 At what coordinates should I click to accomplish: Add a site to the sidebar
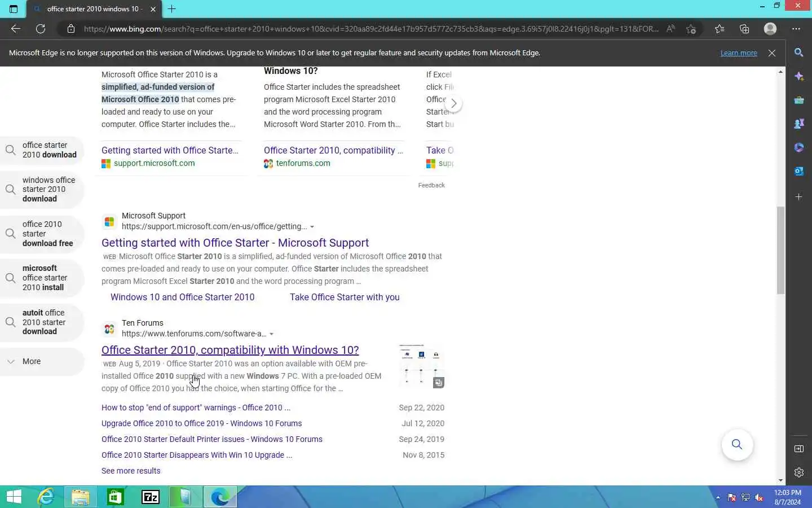[799, 197]
